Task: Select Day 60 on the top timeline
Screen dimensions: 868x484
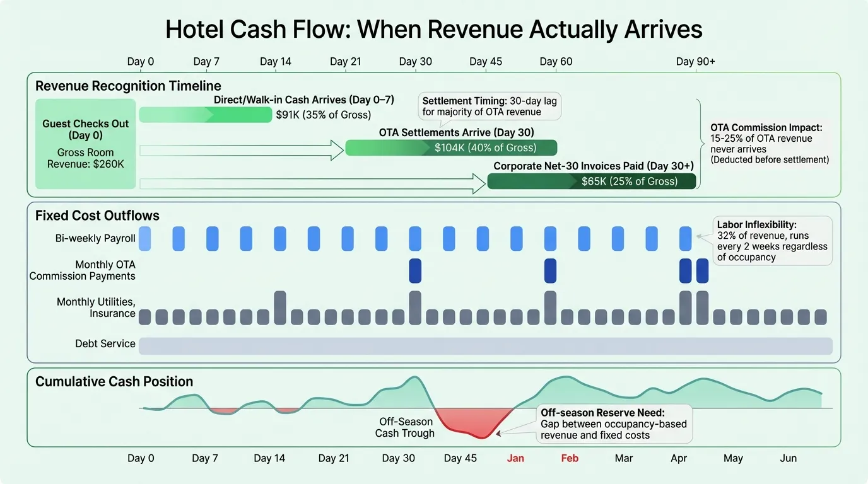Action: coord(556,61)
